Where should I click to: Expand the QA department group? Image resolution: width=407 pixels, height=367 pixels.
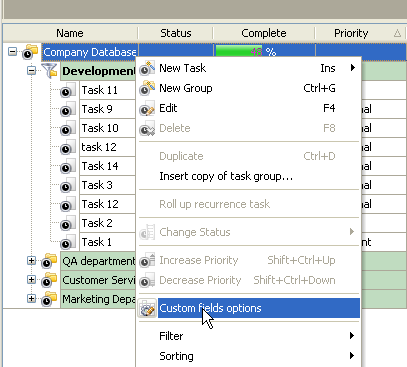pyautogui.click(x=32, y=261)
